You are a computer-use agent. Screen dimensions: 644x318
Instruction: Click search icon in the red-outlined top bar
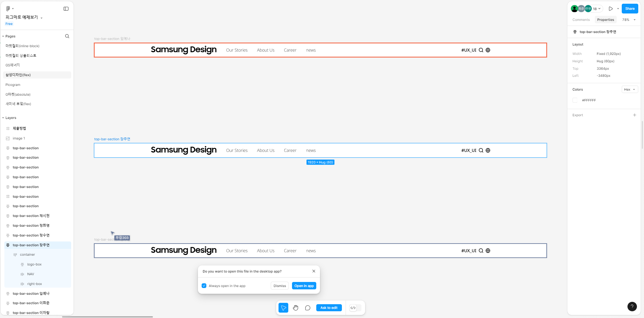coord(481,50)
